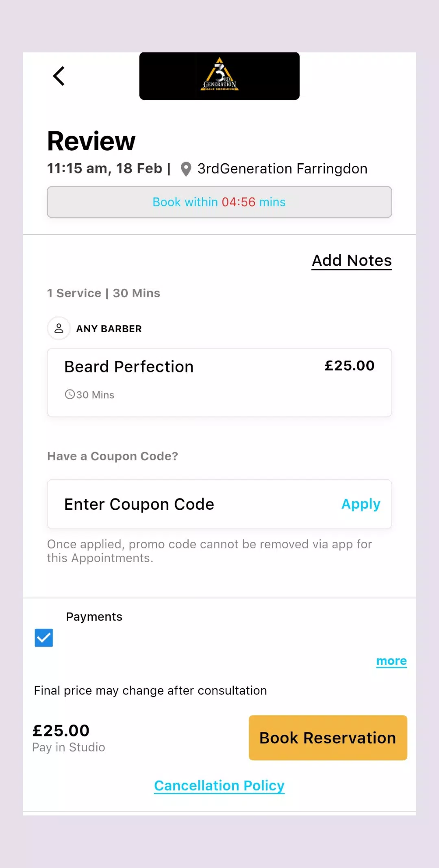This screenshot has height=868, width=439.
Task: Tap the clock icon beside 30 Mins
Action: (x=70, y=394)
